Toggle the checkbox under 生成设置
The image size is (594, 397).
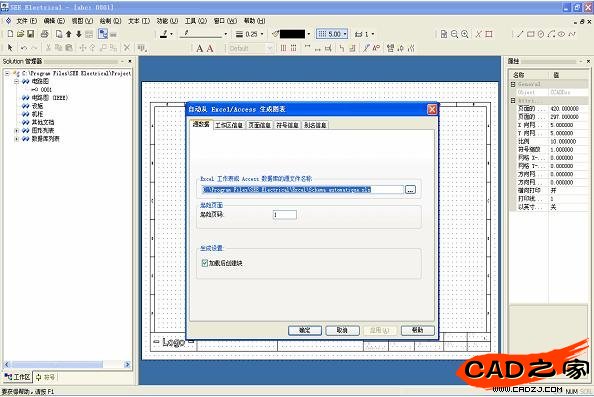(x=205, y=263)
